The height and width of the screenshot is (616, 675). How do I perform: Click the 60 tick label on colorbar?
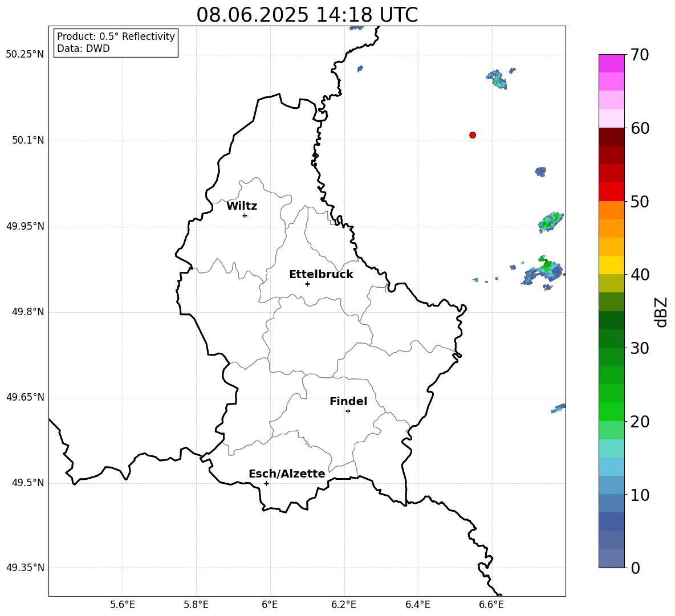[640, 128]
